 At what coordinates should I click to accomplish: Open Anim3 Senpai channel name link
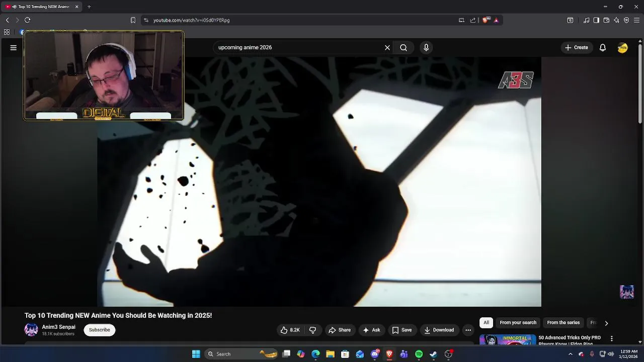59,327
